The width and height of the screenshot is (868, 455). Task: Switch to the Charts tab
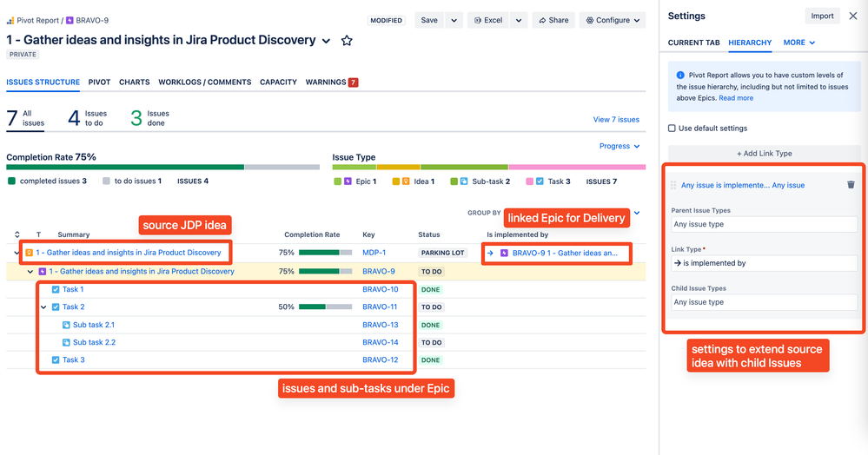[x=135, y=82]
